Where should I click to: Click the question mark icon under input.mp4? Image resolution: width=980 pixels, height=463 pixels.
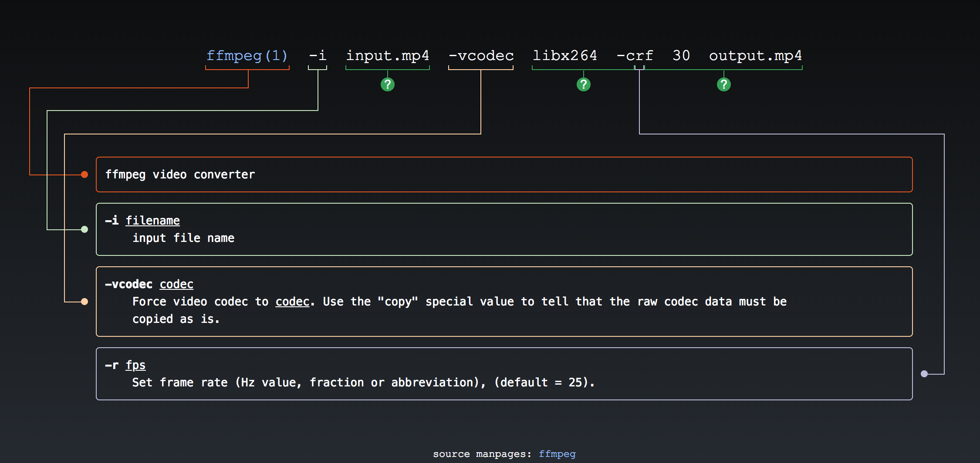(x=387, y=84)
